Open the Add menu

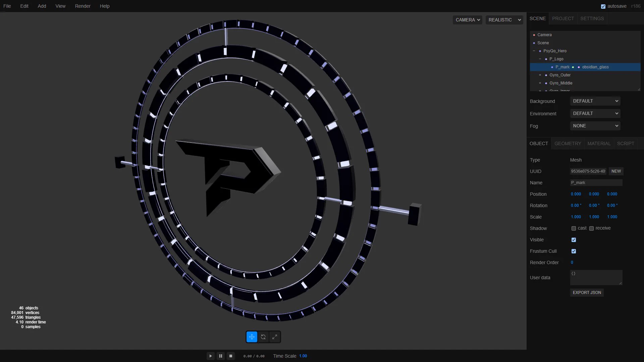tap(42, 6)
